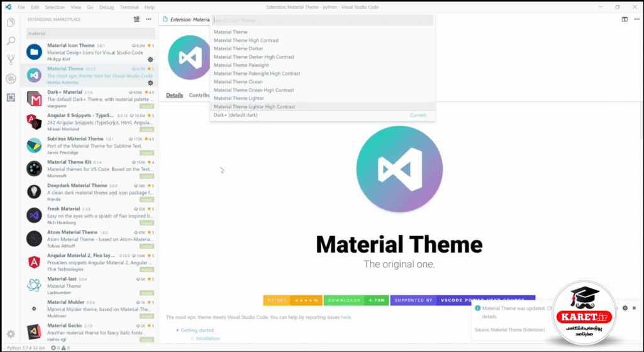
Task: Open the Search view in activity bar
Action: (11, 41)
